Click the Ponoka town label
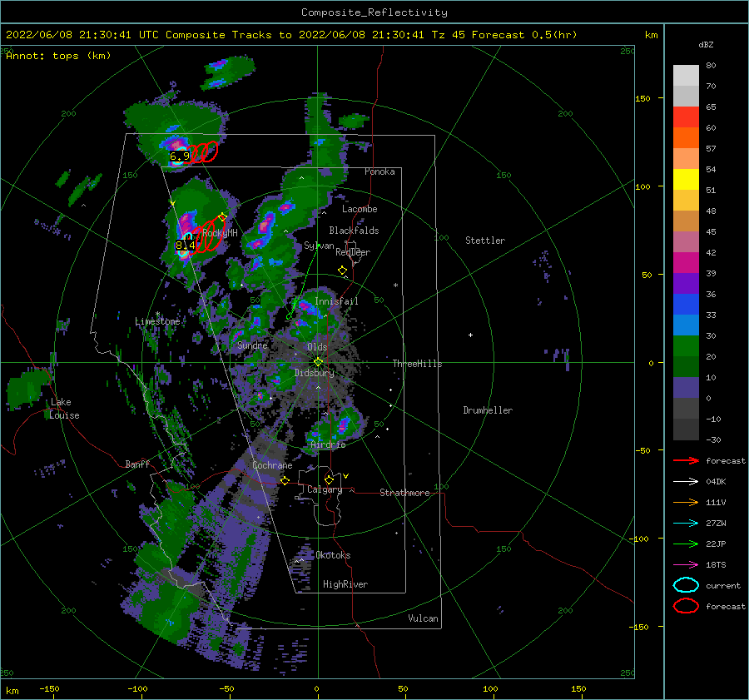Viewport: 749px width, 700px height. (379, 171)
